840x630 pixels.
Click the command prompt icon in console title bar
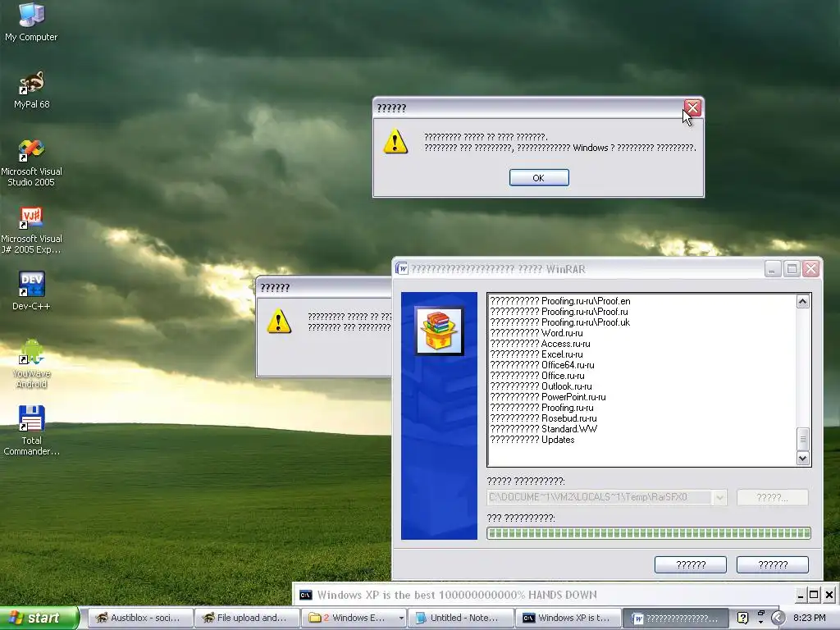pos(305,595)
